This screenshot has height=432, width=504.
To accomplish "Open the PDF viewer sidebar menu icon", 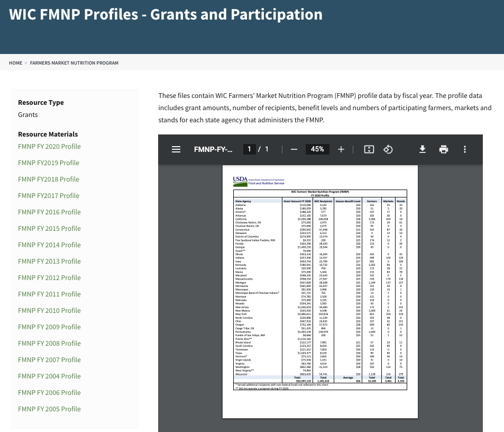I will (177, 149).
